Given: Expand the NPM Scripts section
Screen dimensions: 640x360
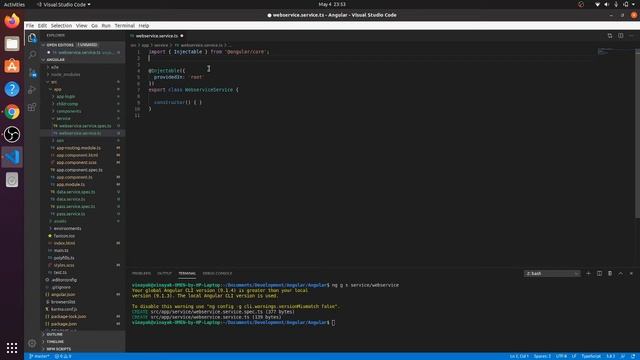Looking at the screenshot, I should 58,349.
